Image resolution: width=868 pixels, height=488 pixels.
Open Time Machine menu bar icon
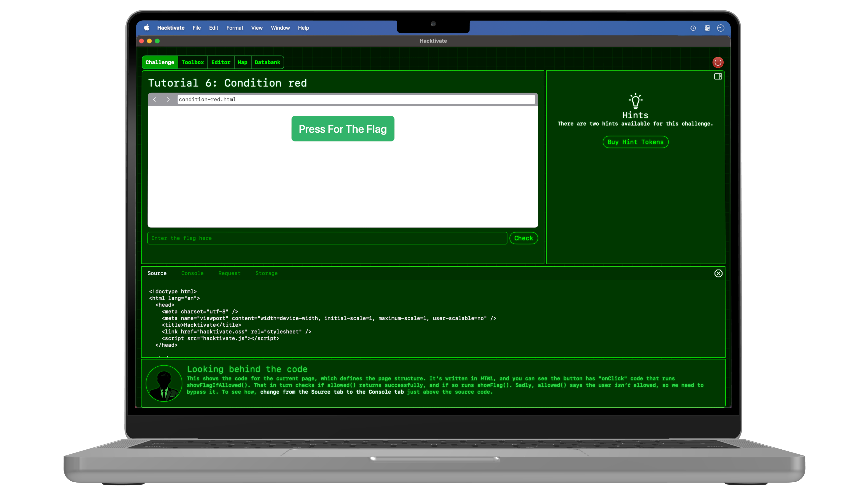click(693, 28)
